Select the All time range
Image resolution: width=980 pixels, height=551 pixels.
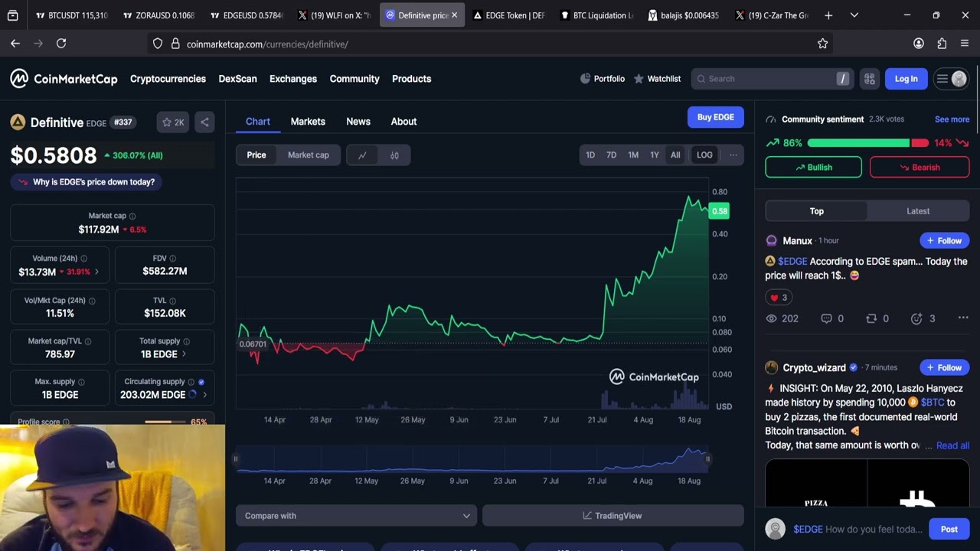[675, 155]
